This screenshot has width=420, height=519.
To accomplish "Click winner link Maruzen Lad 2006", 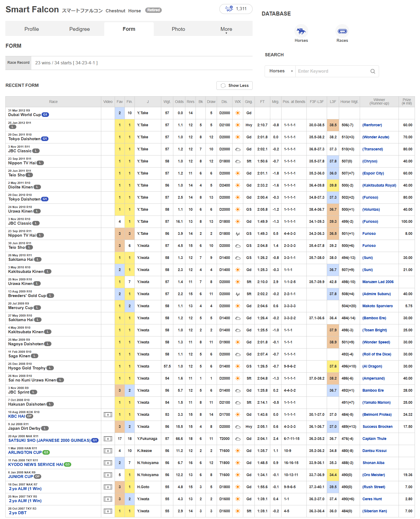I will pos(378,282).
